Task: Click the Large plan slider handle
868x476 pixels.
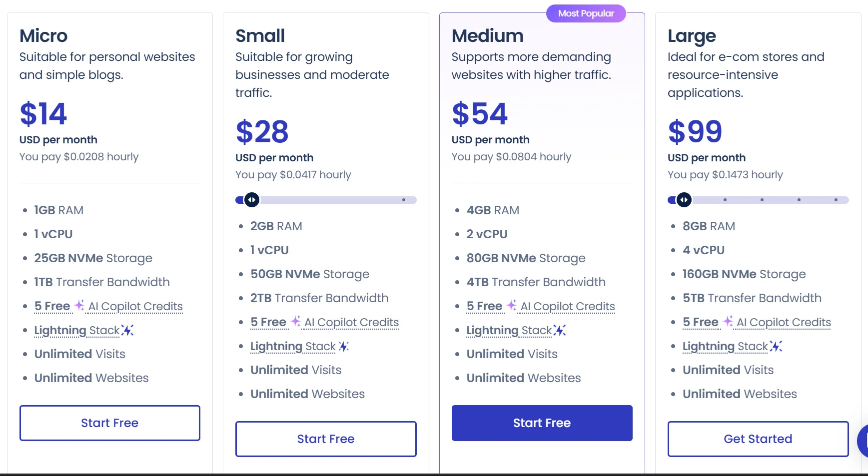Action: click(684, 200)
